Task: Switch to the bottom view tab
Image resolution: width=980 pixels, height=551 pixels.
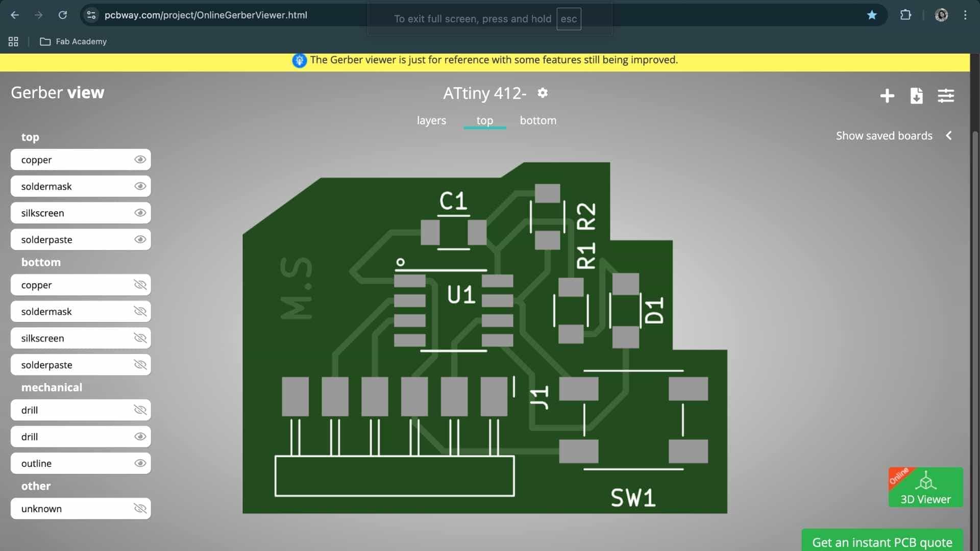Action: click(538, 120)
